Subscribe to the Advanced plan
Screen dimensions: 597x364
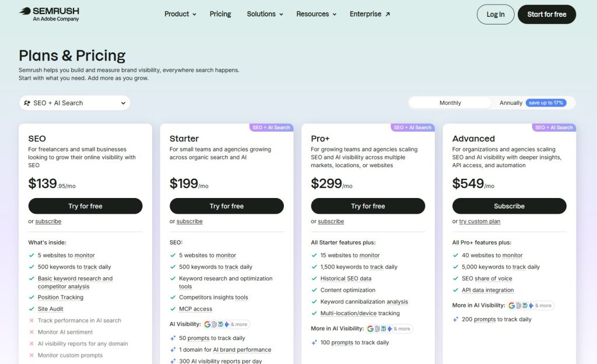pos(509,206)
